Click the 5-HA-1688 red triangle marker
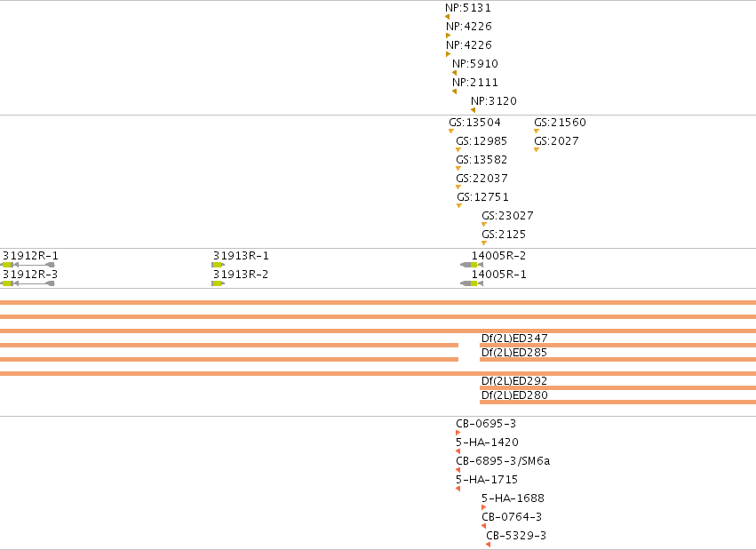The width and height of the screenshot is (756, 550). (483, 507)
